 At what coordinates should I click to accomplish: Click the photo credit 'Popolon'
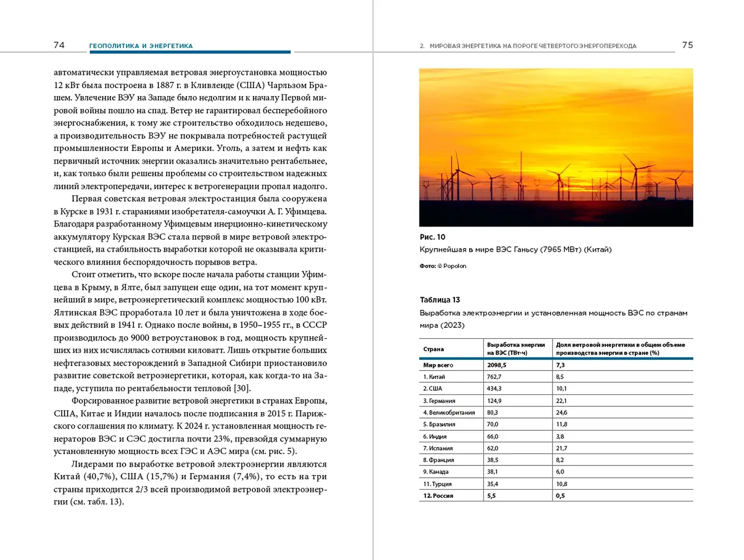[x=454, y=266]
